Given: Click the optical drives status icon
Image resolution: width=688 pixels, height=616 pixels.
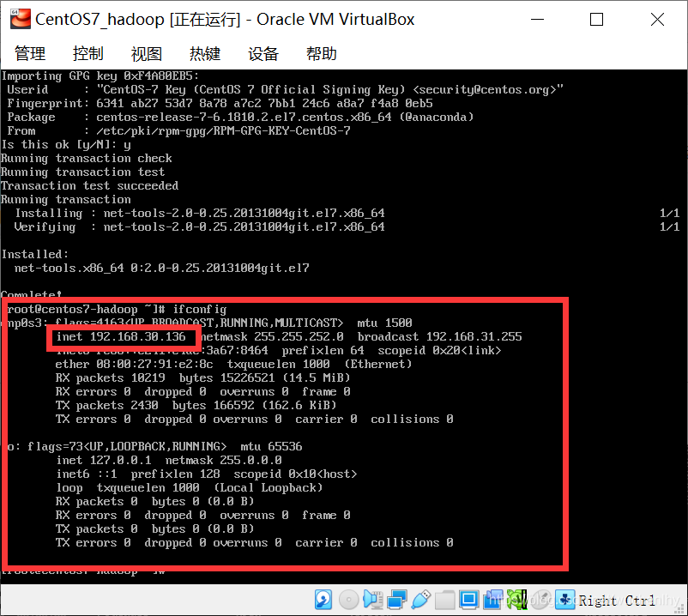Looking at the screenshot, I should (347, 600).
